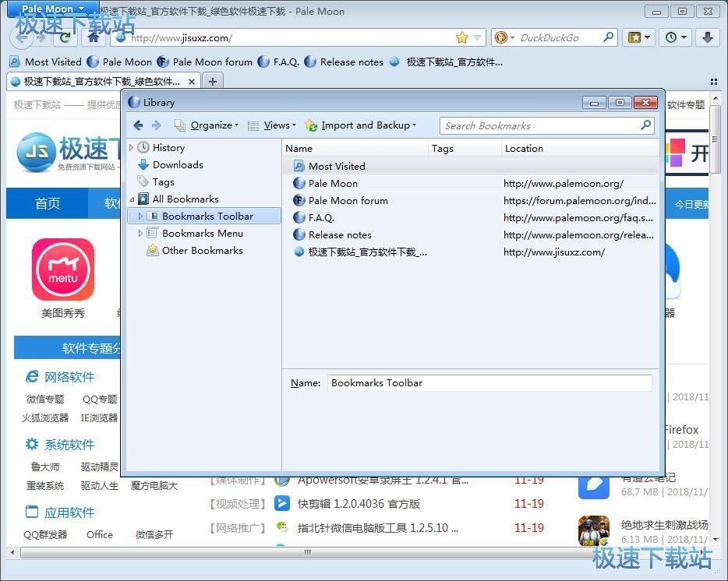
Task: Open Pale Moon forum toolbar bookmark
Action: tap(205, 62)
